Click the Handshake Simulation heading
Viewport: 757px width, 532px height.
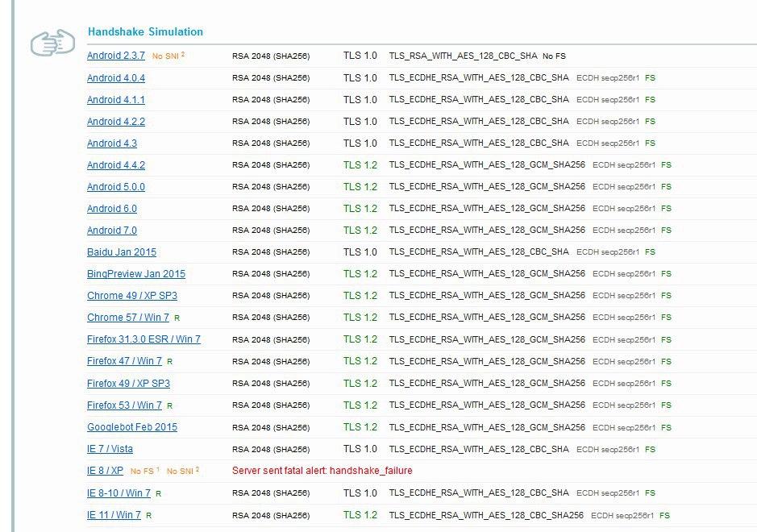tap(145, 32)
